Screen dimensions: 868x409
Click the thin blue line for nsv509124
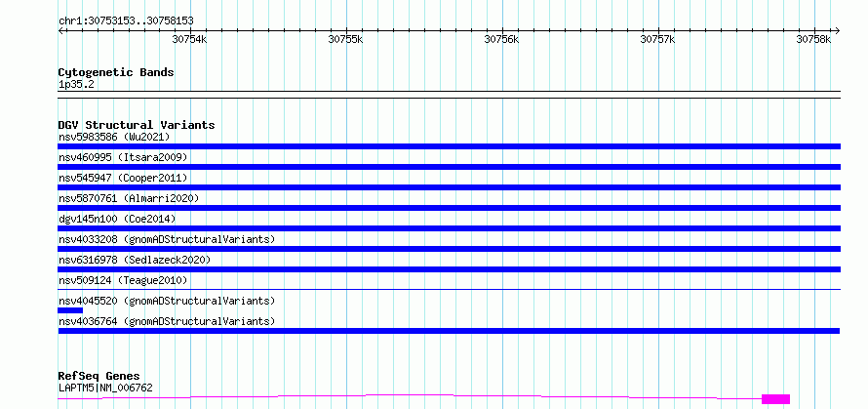click(x=449, y=289)
